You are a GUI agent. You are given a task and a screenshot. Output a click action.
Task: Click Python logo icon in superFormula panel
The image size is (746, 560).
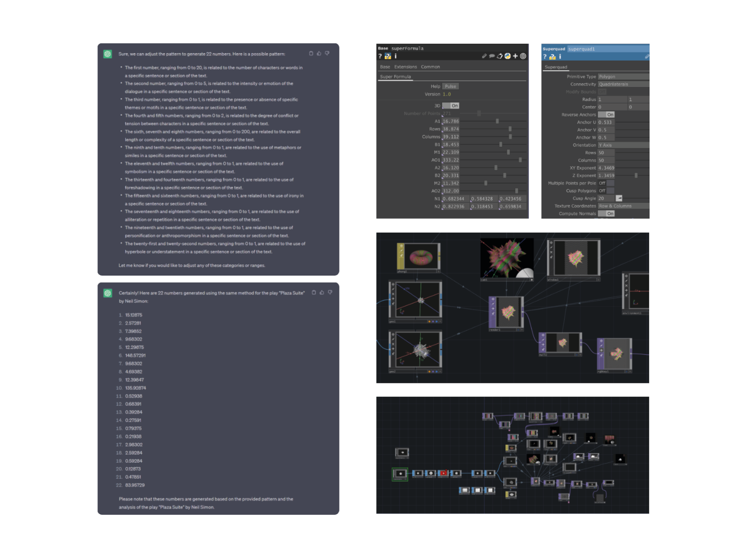pyautogui.click(x=507, y=56)
